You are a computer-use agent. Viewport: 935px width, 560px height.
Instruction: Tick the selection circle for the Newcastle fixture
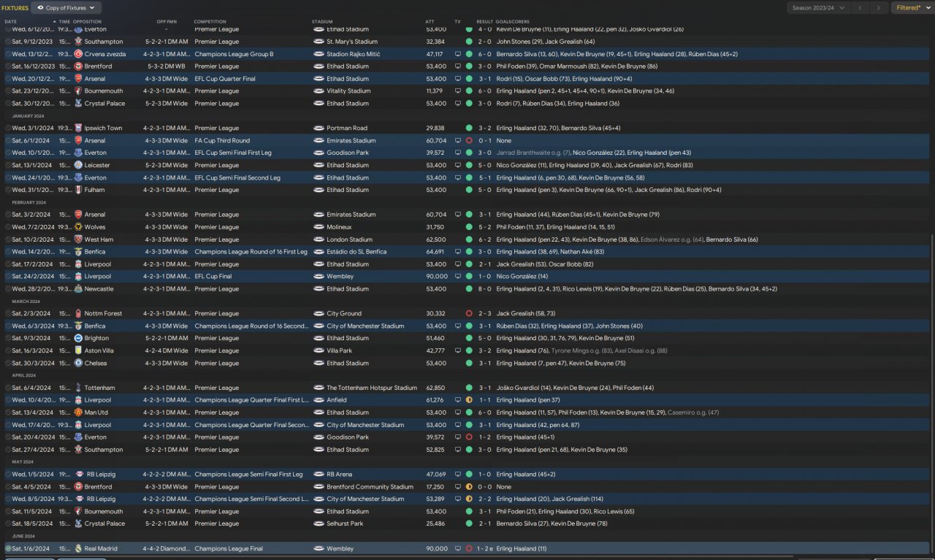tap(8, 289)
